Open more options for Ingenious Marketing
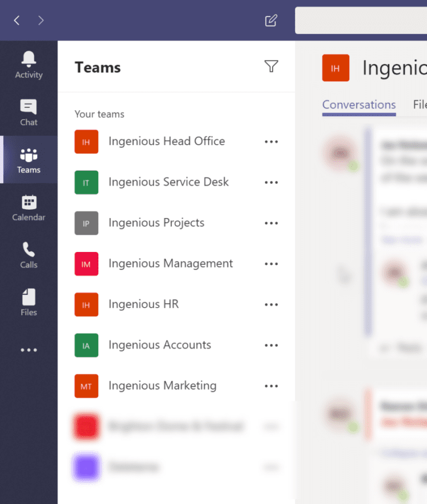Screen dimensions: 427x504 271,386
